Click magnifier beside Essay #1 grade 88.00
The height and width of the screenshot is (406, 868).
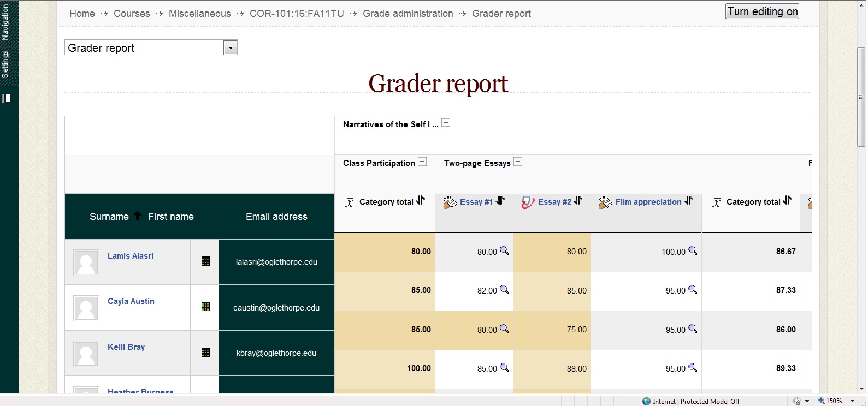pos(504,329)
